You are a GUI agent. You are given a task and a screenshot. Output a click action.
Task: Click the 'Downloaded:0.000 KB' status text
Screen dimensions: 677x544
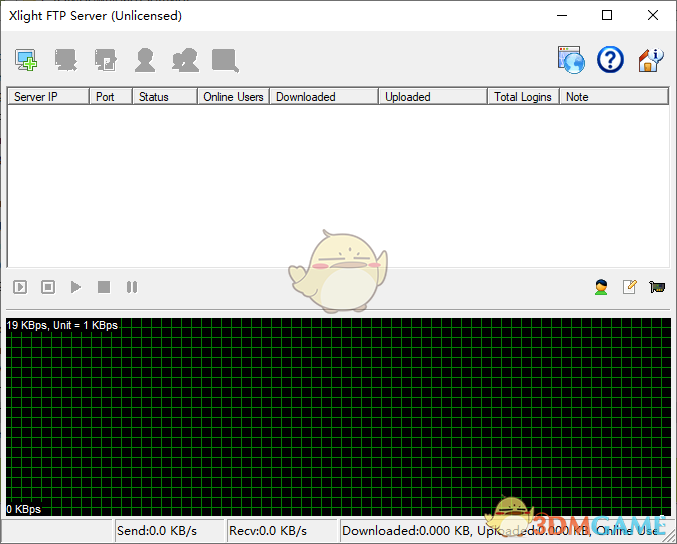coord(405,531)
